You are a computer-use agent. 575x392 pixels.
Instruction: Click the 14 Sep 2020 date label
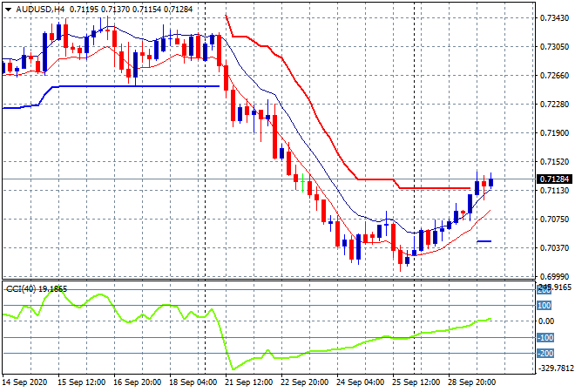tap(25, 382)
